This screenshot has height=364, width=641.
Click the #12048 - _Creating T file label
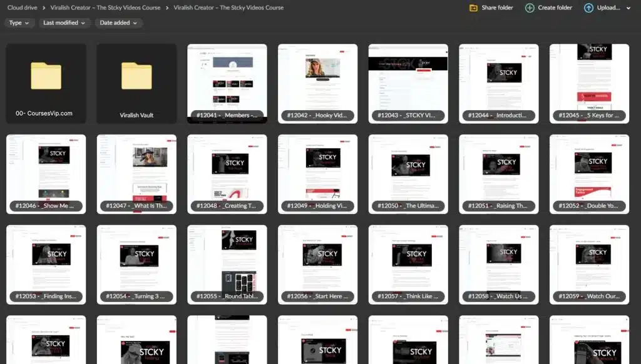pyautogui.click(x=227, y=206)
